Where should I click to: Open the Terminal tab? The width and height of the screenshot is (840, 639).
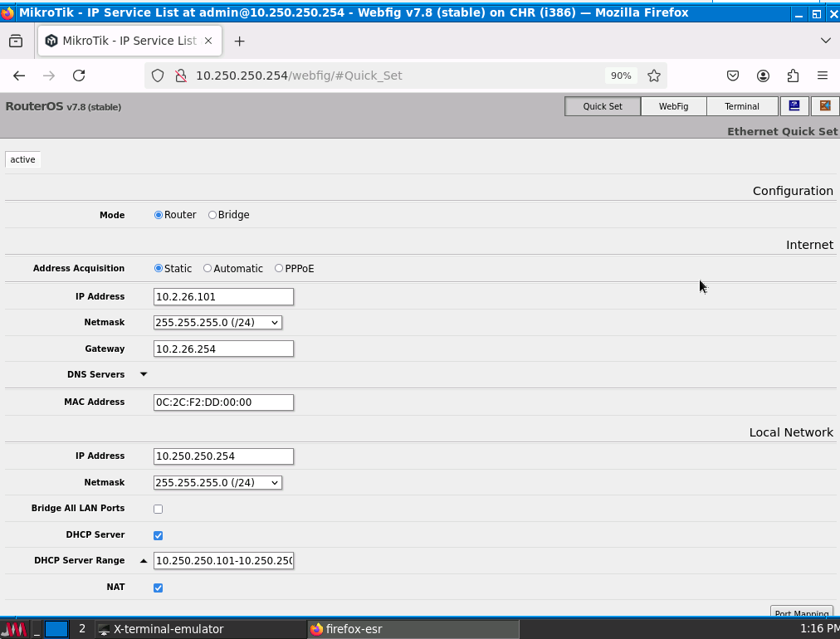pos(742,106)
